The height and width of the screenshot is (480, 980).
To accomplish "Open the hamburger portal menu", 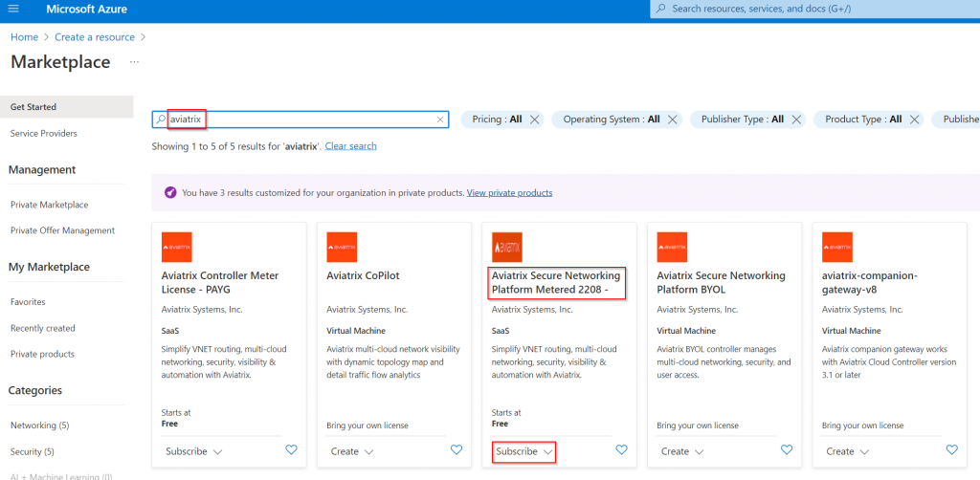I will point(13,9).
